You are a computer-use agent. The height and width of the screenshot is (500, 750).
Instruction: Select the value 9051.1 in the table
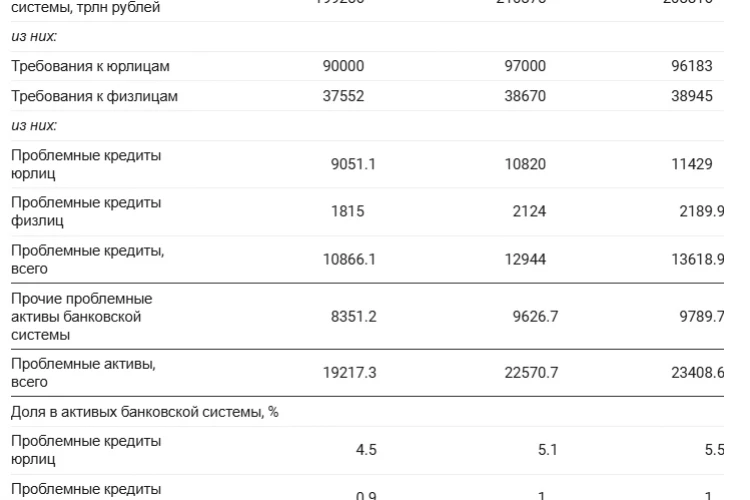coord(353,164)
